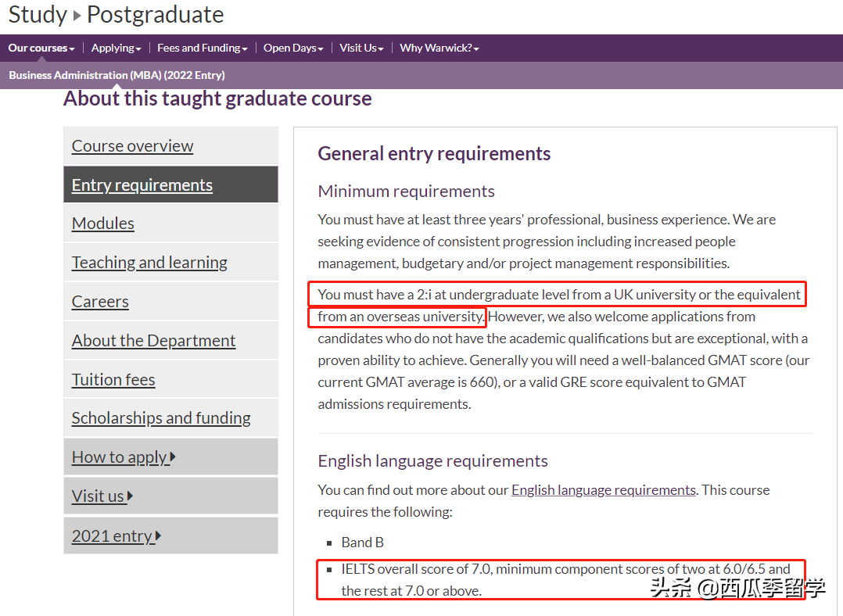843x616 pixels.
Task: Open Business Administration (MBA) 2022 Entry link
Action: 117,75
